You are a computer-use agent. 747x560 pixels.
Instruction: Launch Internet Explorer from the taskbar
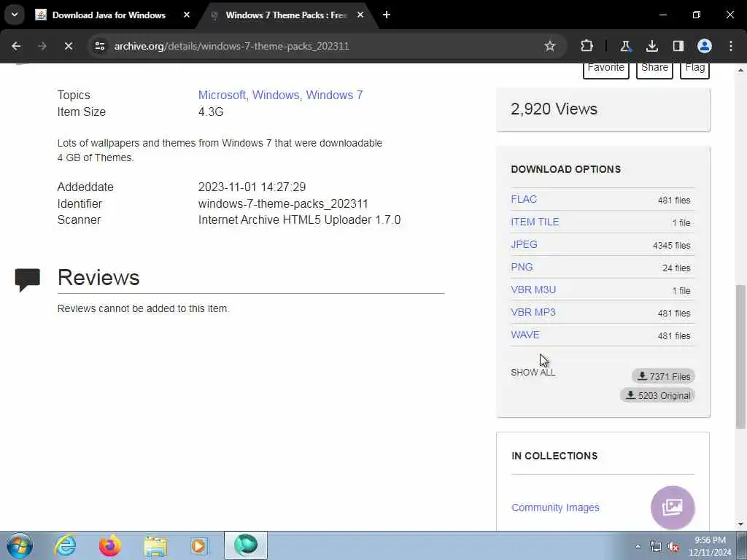click(x=65, y=545)
